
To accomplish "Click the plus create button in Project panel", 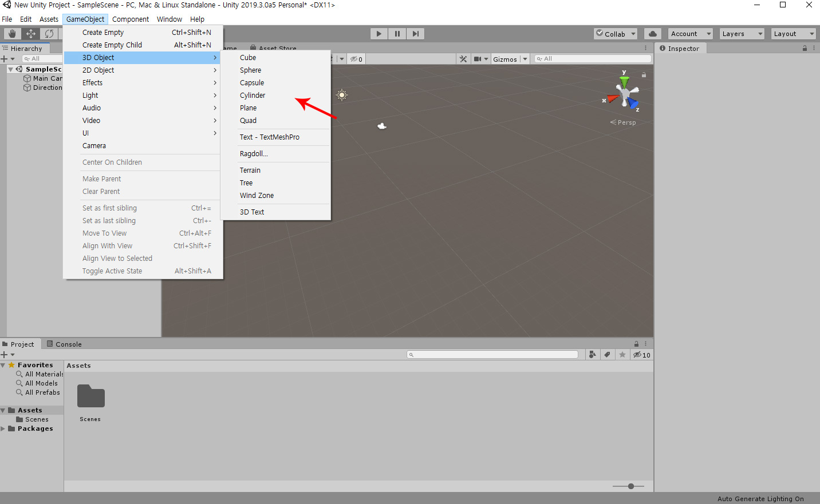I will (5, 355).
